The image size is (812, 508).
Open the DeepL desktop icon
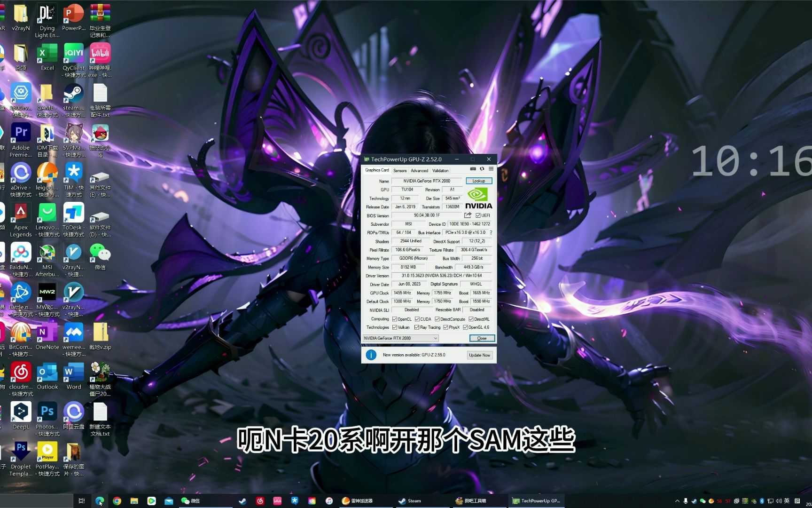click(x=21, y=416)
